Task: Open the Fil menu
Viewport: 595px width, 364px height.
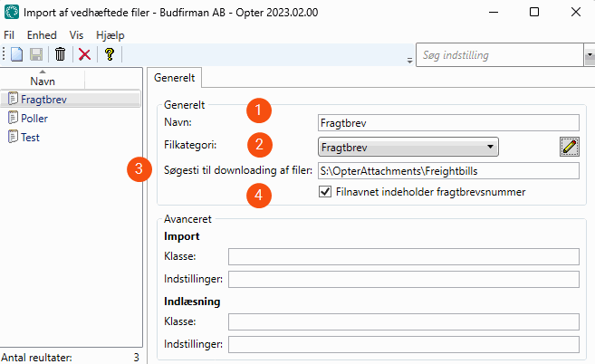Action: pyautogui.click(x=10, y=34)
